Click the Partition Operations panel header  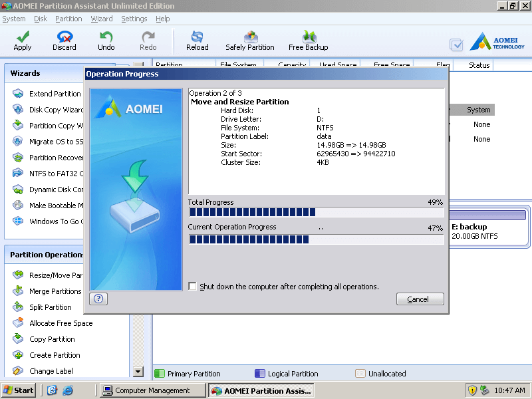click(x=44, y=255)
